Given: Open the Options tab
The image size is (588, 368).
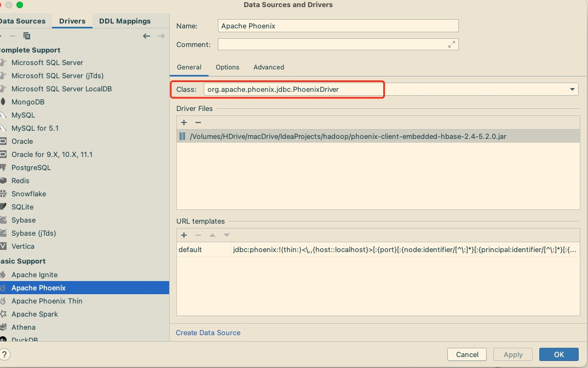Looking at the screenshot, I should [x=227, y=67].
